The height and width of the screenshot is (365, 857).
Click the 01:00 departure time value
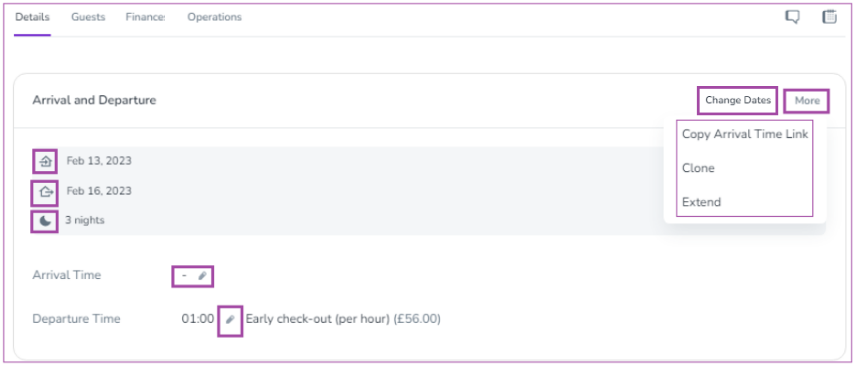pos(198,319)
